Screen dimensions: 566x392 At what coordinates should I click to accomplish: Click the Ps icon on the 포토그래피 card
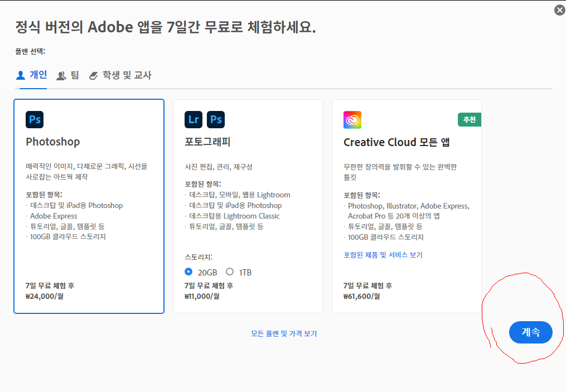tap(216, 119)
